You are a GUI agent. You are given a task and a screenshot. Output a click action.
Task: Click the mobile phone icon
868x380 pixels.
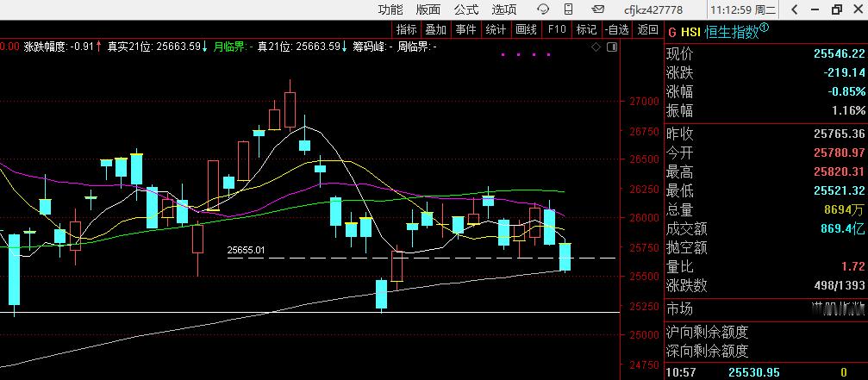pyautogui.click(x=568, y=9)
